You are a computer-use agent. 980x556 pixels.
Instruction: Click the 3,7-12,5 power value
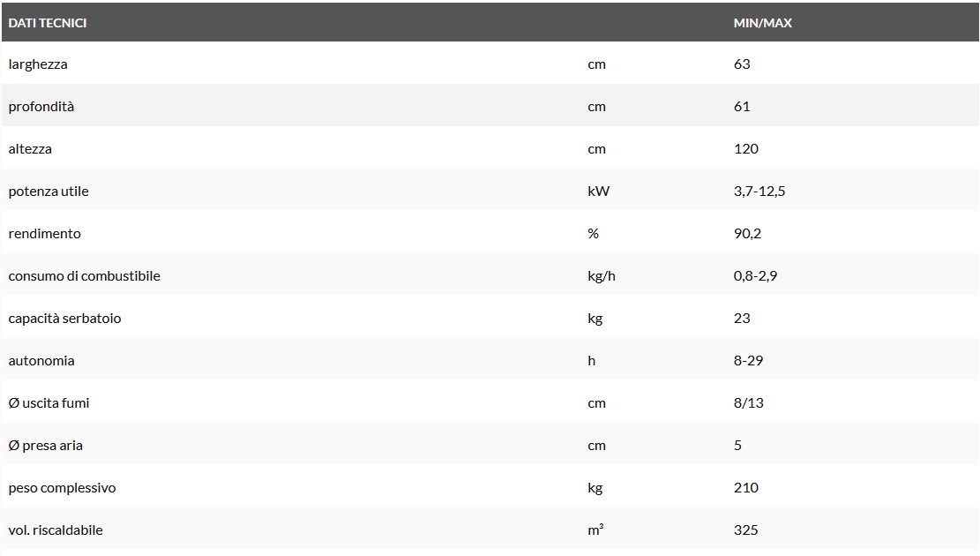[x=759, y=192]
